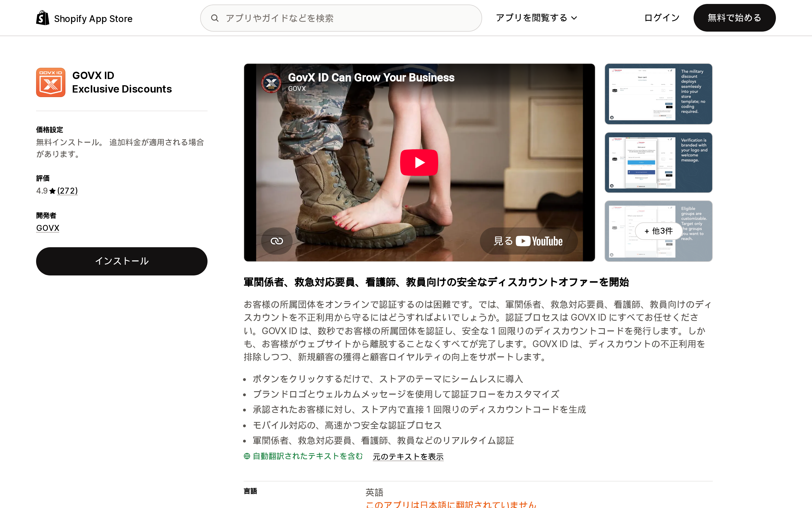Click the GOVX channel avatar in video

pyautogui.click(x=271, y=82)
